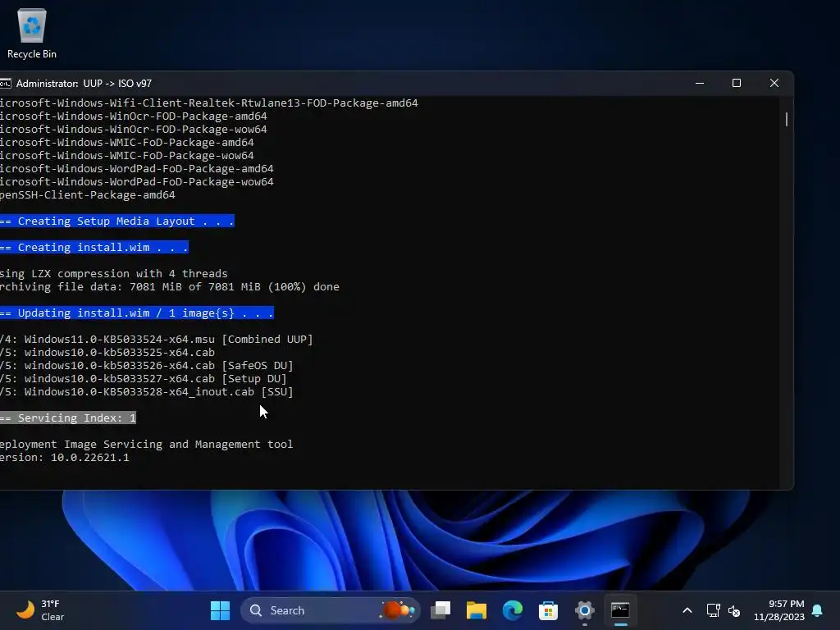Click the kb5033526-x64.cab [SafeOS DU] line
Viewport: 840px width, 630px height.
pos(147,365)
